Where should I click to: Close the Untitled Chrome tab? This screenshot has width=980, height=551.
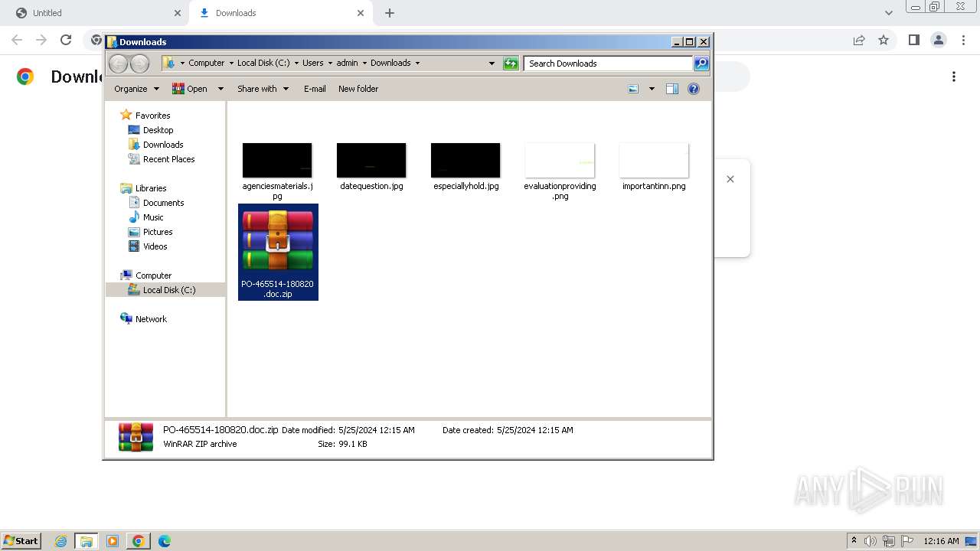[178, 13]
